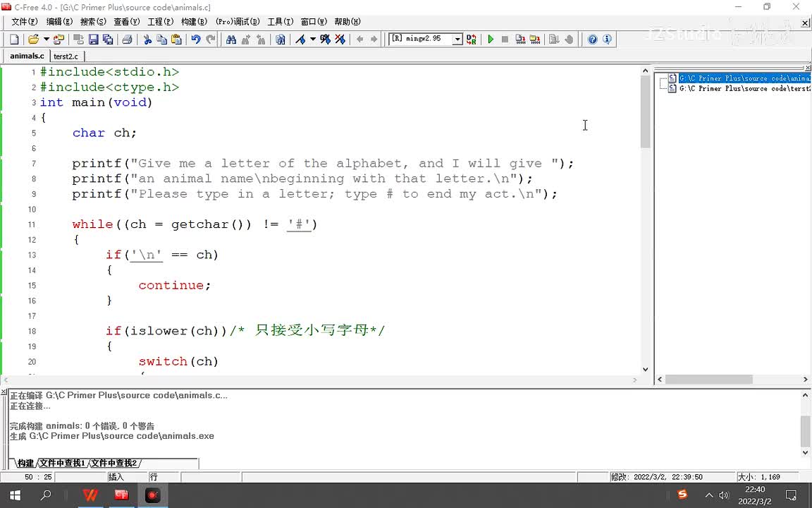Click output line '生成 G:\C Primer Plus\source code\animals.exe'
This screenshot has width=812, height=508.
tap(112, 436)
